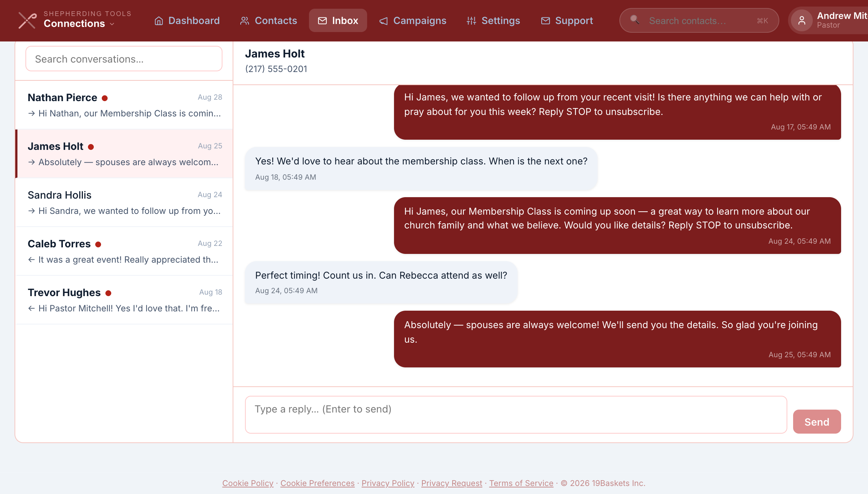
Task: Open the Campaigns tab
Action: pos(413,20)
